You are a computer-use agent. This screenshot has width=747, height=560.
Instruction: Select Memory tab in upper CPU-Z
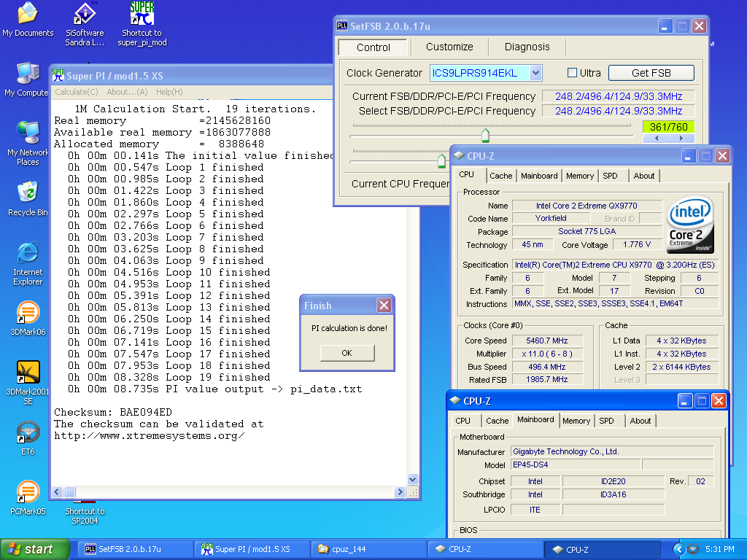[580, 176]
